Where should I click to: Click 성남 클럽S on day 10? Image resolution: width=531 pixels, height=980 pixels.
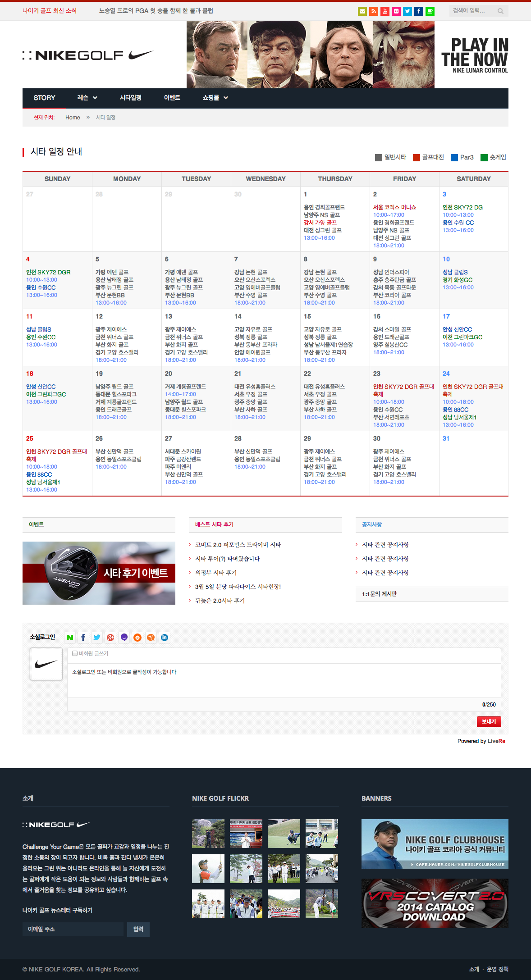455,272
